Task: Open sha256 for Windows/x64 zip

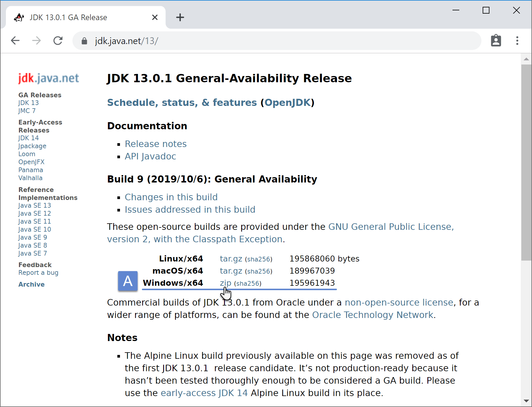Action: 248,284
